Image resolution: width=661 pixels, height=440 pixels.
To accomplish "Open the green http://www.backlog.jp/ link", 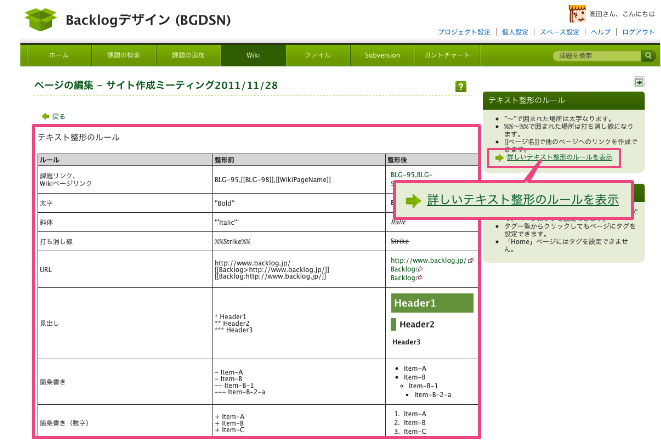I will pyautogui.click(x=428, y=260).
